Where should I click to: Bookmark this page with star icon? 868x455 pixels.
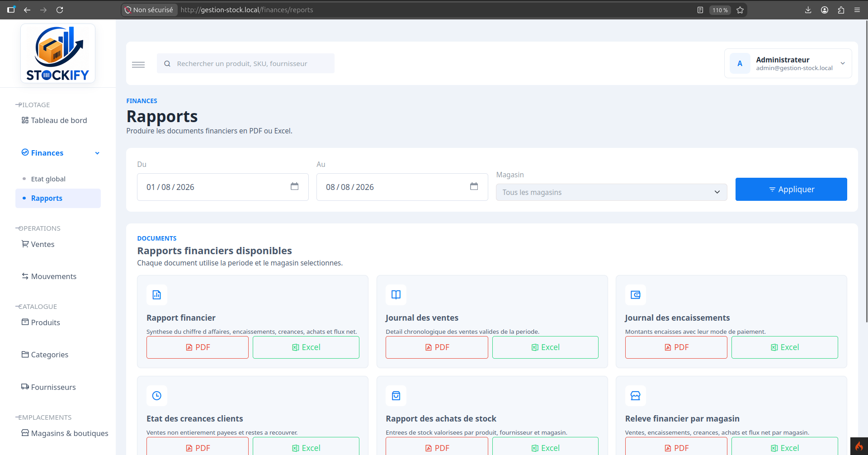tap(740, 10)
